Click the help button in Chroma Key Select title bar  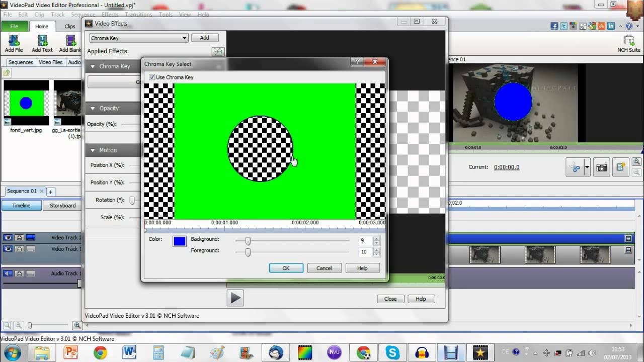[357, 62]
